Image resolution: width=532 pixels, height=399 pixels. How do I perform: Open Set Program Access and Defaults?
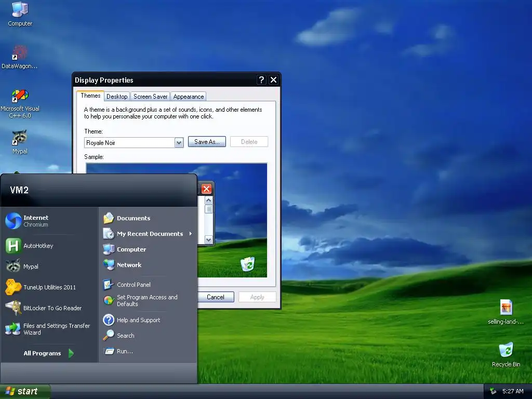148,301
